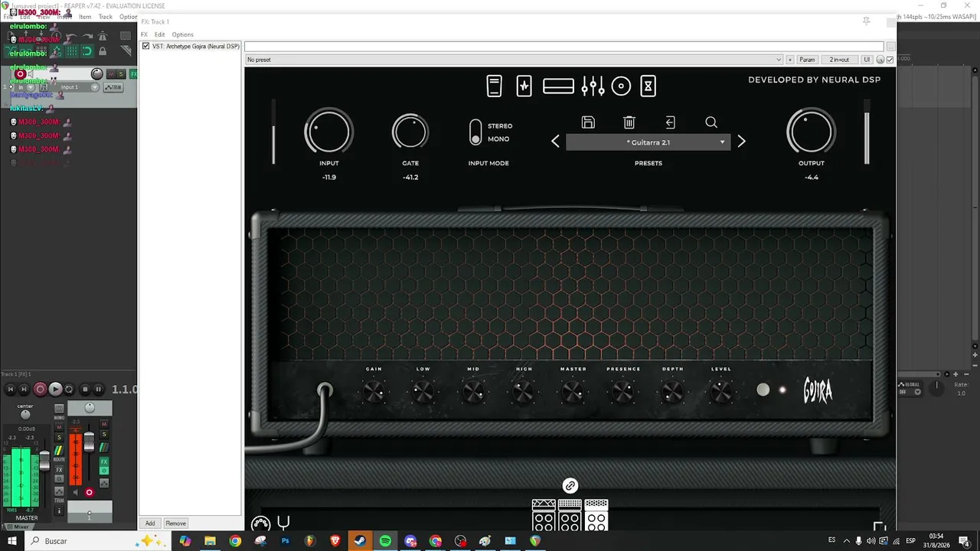Click the Mixer tab
Viewport: 980px width, 551px height.
(x=18, y=527)
